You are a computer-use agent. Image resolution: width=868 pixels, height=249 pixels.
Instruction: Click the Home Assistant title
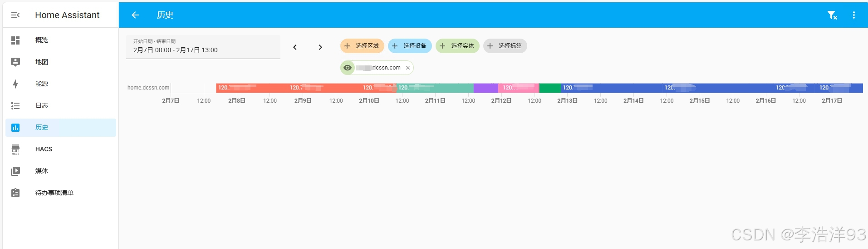pos(67,15)
